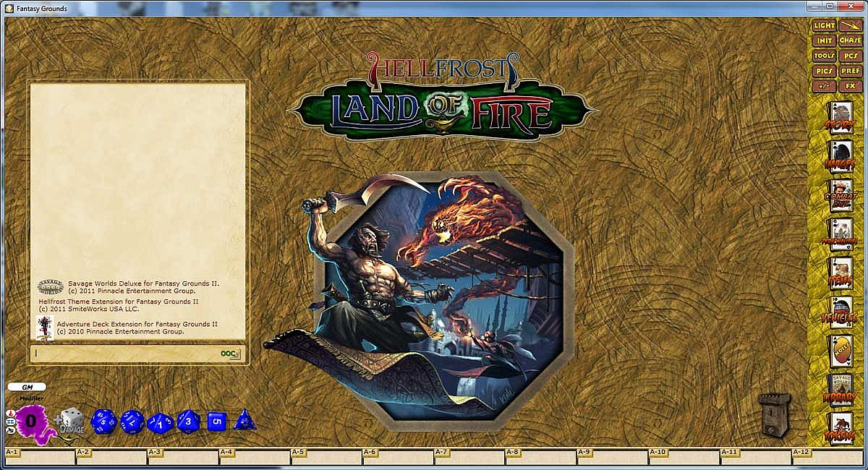
Task: Click into the chat entry field
Action: pos(124,354)
